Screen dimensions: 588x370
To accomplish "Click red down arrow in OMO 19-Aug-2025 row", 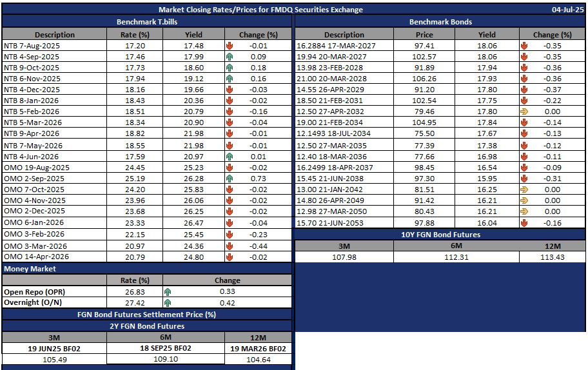I will [x=230, y=168].
